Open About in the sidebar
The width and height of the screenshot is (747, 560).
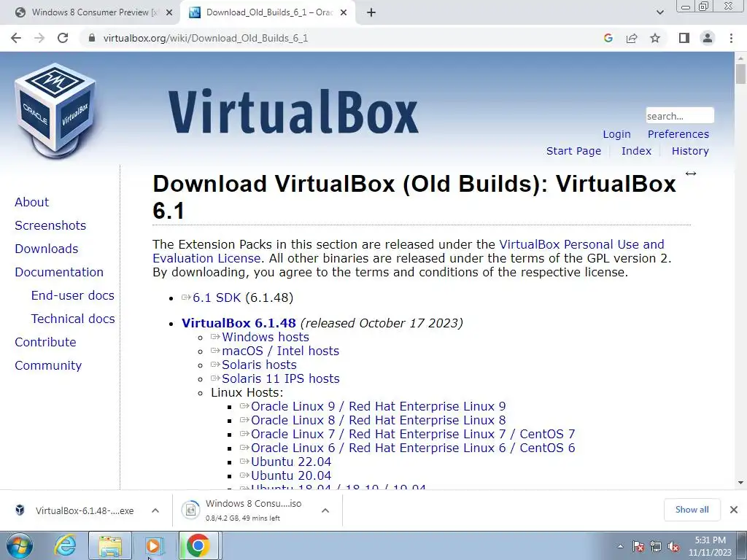tap(31, 202)
